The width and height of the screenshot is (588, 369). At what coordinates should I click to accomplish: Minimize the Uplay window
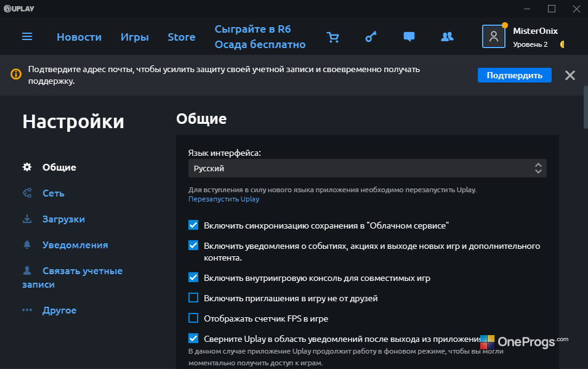click(x=527, y=9)
